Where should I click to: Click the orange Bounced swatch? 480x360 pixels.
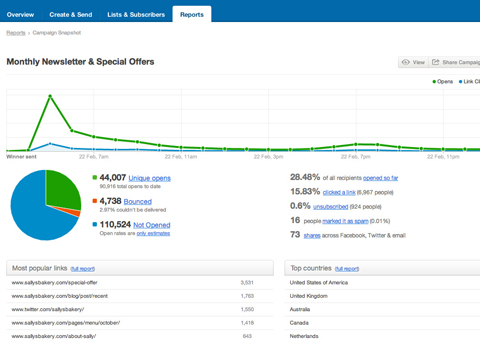(95, 201)
